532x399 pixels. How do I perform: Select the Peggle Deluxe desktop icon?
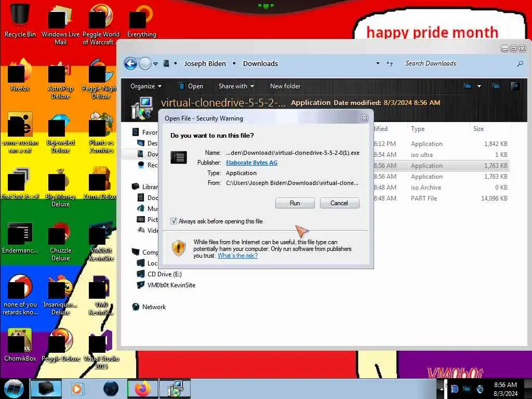point(60,345)
